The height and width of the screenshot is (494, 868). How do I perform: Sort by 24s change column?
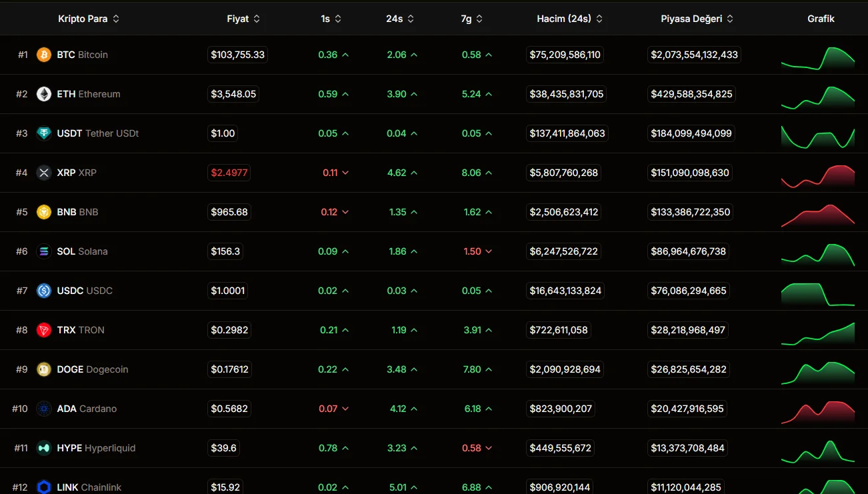pos(401,19)
